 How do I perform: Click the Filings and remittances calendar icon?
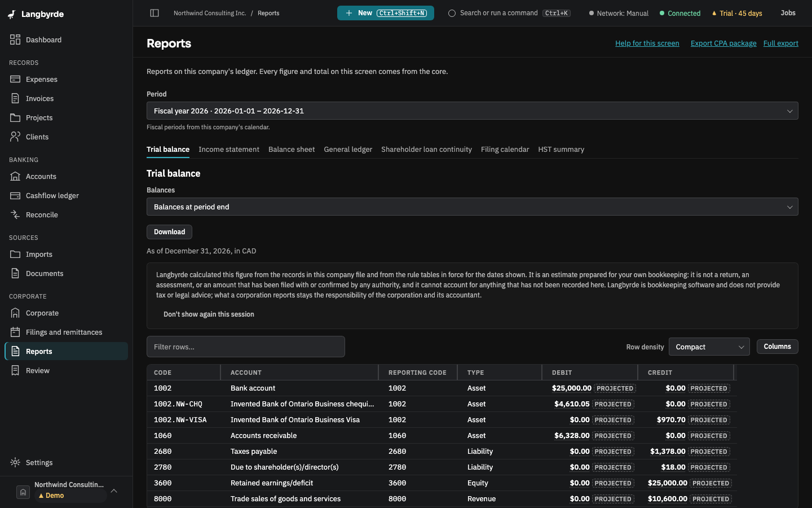pos(15,332)
